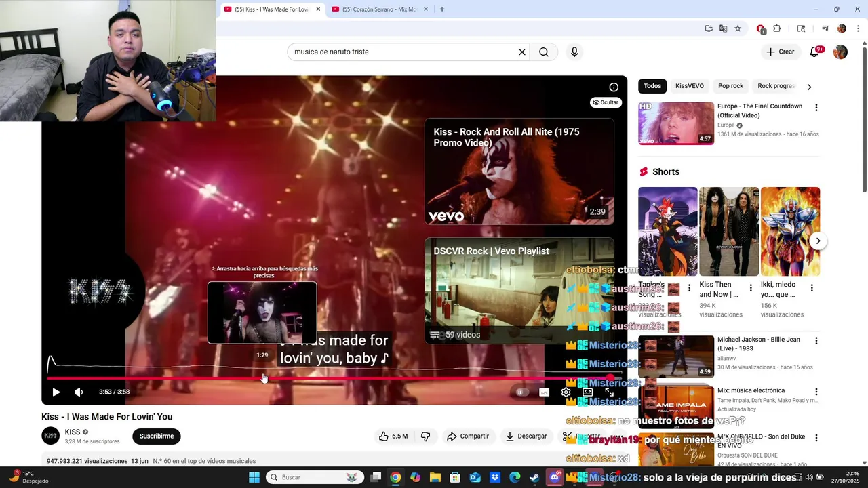Show more filter chips arrow

click(x=809, y=87)
